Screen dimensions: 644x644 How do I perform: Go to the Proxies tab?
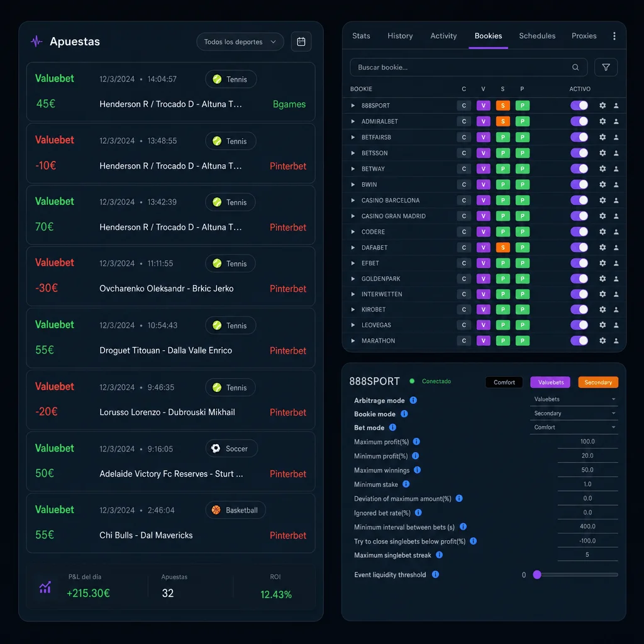pyautogui.click(x=584, y=36)
